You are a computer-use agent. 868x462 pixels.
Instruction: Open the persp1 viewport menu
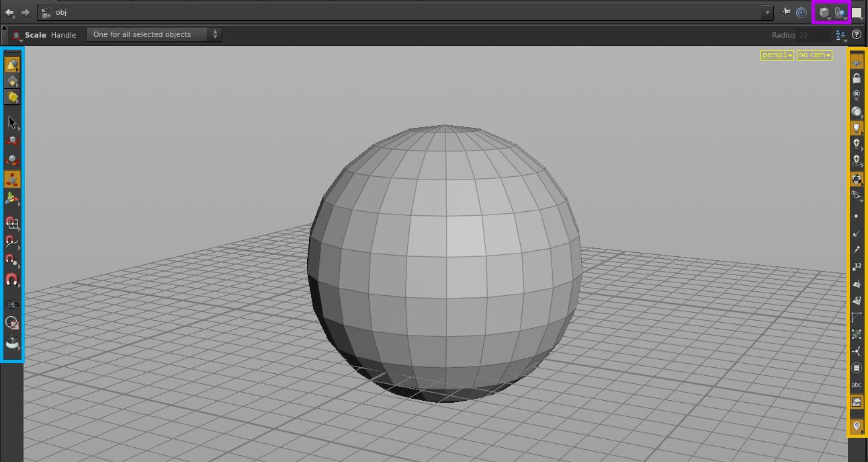(x=777, y=55)
